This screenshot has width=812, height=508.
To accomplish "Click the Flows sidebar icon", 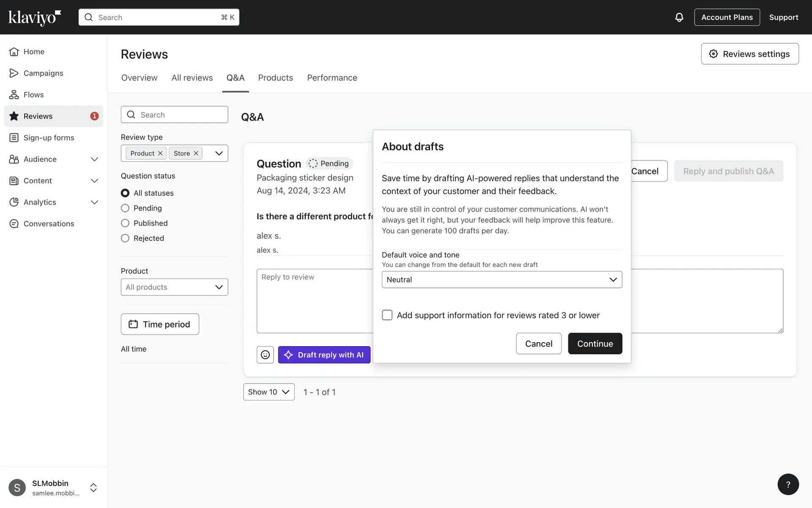I will click(x=14, y=95).
